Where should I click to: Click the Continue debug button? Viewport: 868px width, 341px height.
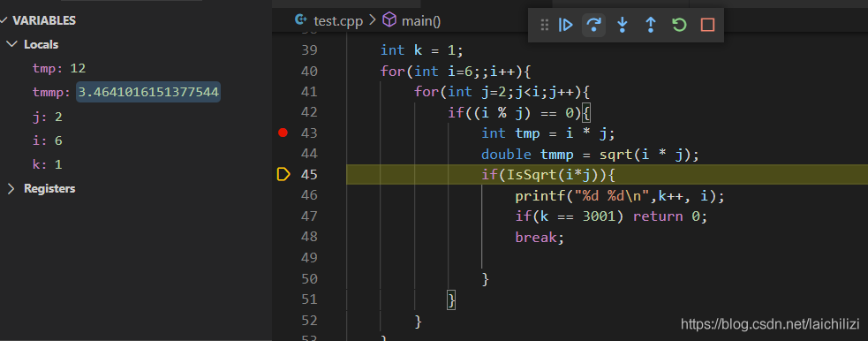[565, 25]
